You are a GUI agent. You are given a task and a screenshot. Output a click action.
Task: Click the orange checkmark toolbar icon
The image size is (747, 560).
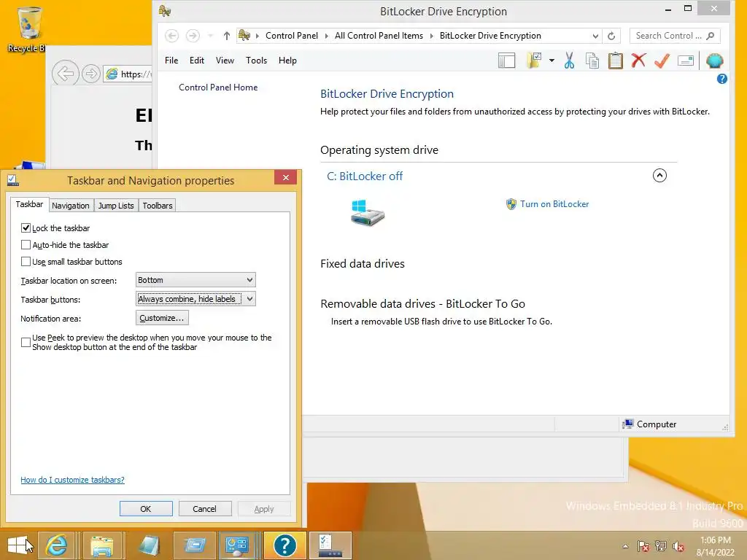662,61
